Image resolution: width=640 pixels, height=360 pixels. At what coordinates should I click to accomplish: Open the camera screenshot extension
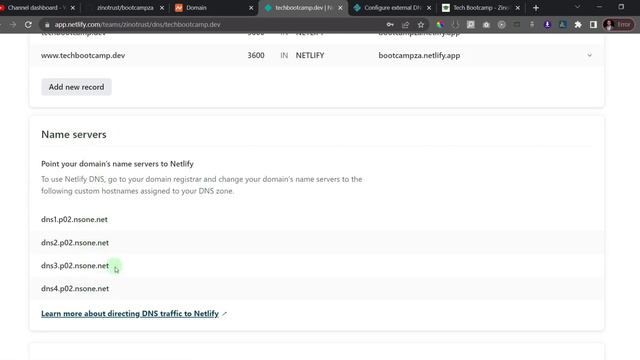coord(486,24)
